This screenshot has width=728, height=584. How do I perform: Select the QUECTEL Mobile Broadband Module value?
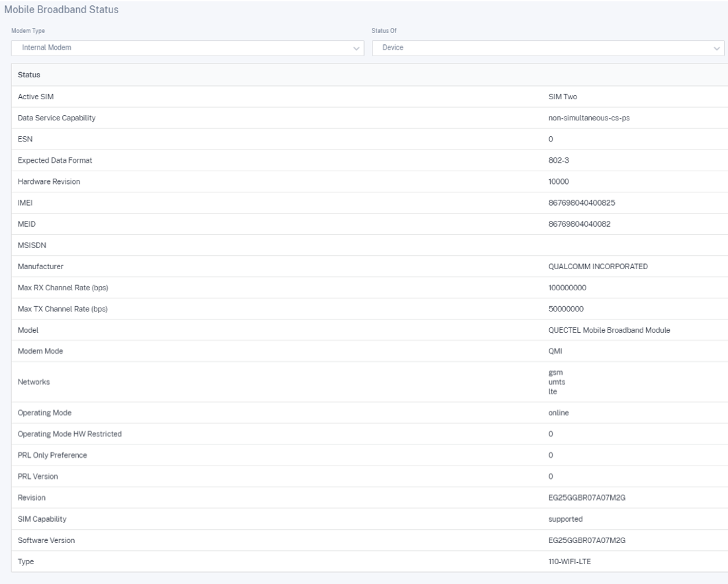pyautogui.click(x=609, y=330)
